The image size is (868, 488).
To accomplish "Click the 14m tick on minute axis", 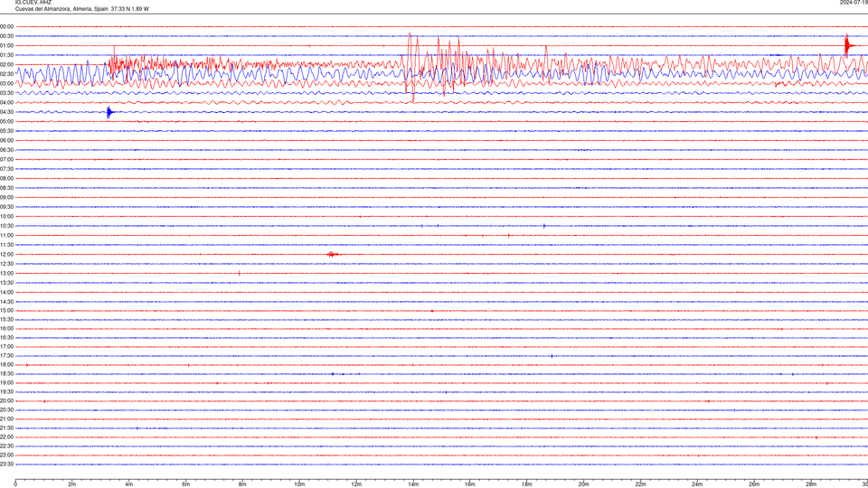I will (x=413, y=484).
